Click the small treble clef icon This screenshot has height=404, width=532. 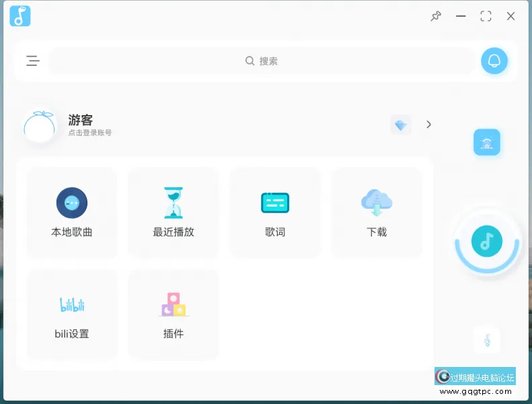click(x=487, y=340)
